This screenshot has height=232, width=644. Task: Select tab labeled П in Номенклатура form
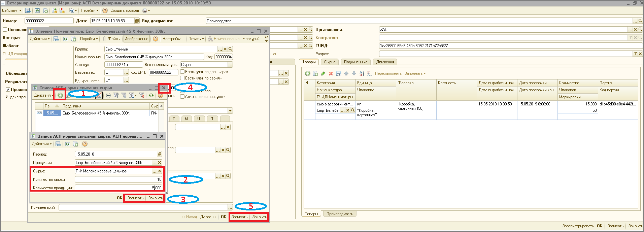coord(212,119)
